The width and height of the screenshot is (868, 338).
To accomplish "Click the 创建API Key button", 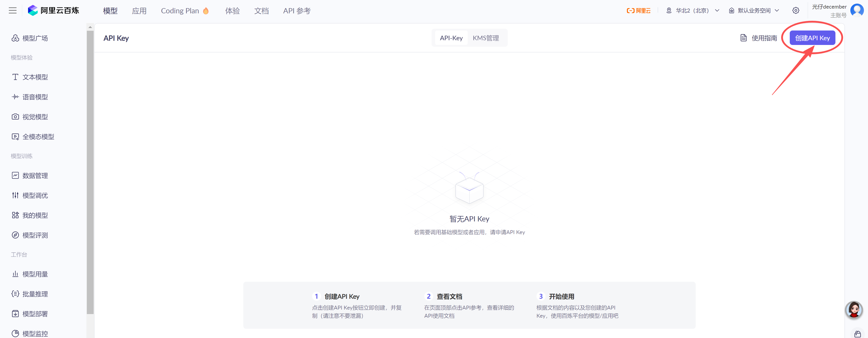I will pos(812,38).
